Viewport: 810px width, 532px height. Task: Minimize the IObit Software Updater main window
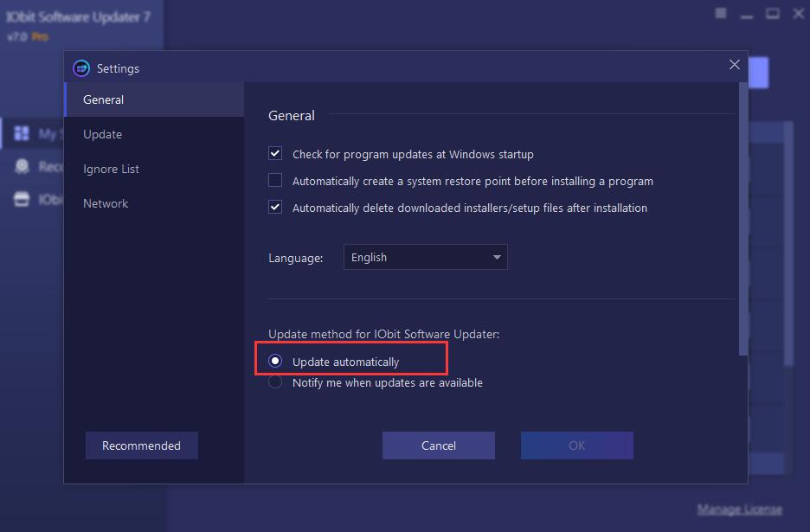pos(747,16)
